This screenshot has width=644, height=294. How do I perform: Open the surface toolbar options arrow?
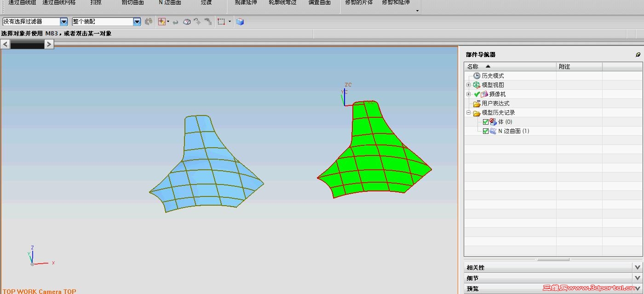418,11
